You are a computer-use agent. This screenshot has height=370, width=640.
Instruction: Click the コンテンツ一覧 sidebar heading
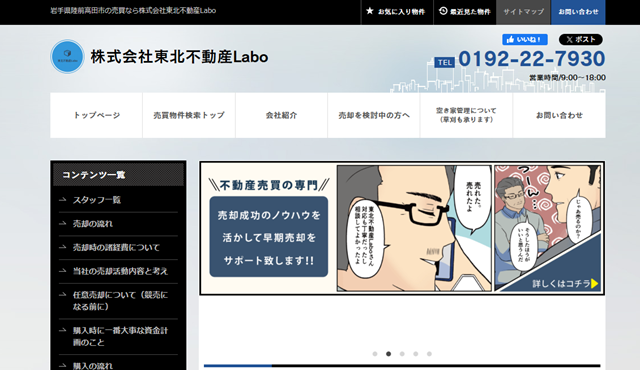[118, 175]
